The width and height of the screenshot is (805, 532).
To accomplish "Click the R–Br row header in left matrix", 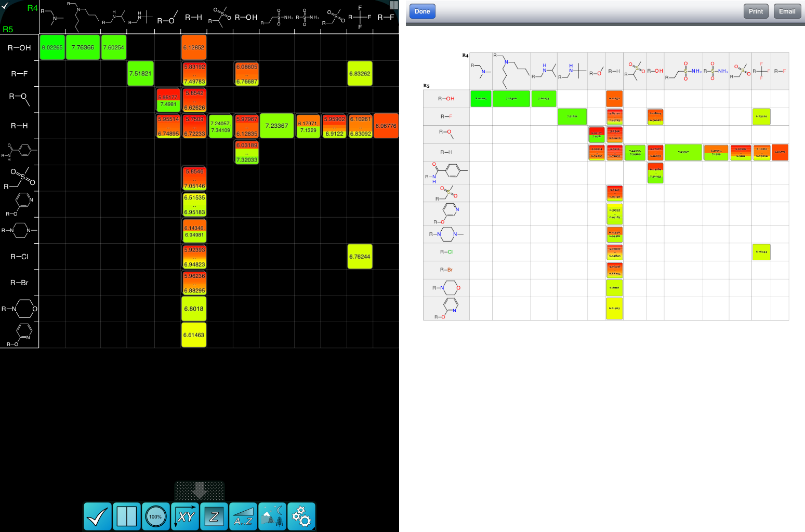I will point(19,283).
